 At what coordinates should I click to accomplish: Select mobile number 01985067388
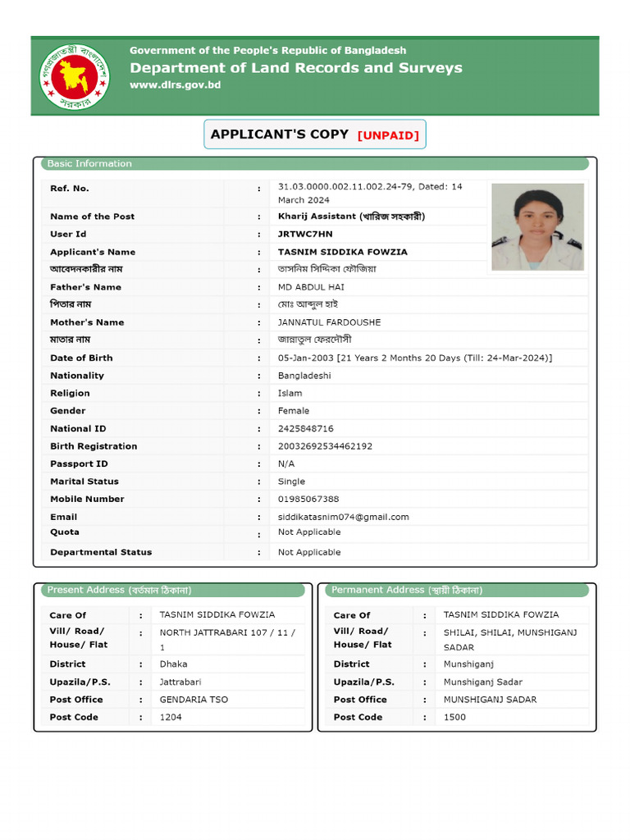click(x=308, y=500)
